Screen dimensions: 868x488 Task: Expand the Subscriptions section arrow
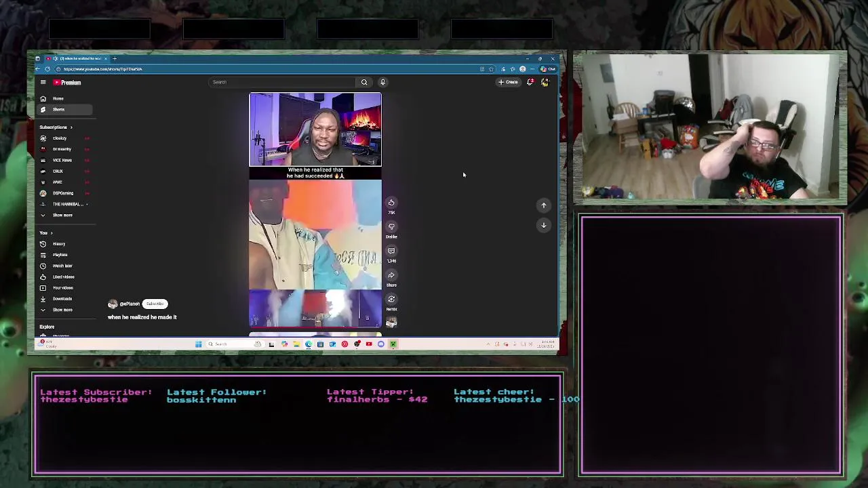(x=71, y=127)
